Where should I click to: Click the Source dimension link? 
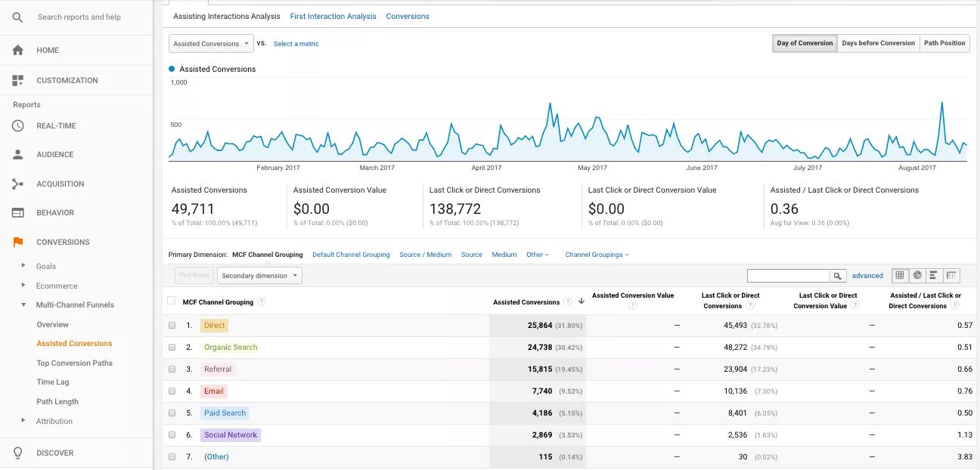point(472,255)
